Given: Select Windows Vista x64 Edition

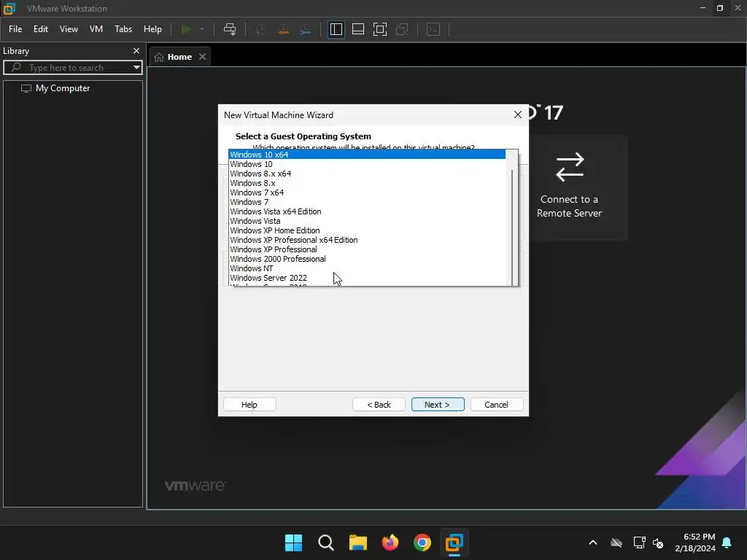Looking at the screenshot, I should pos(367,211).
